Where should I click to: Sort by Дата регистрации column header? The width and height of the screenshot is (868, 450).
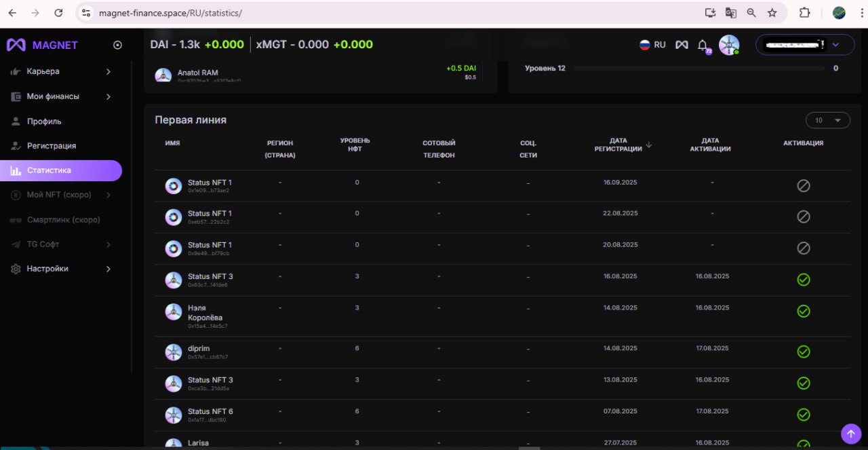click(x=618, y=145)
